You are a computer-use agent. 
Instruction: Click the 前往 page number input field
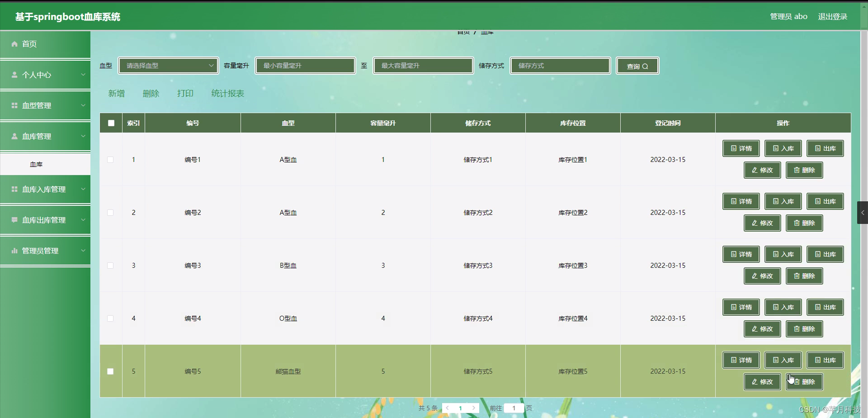click(x=514, y=408)
